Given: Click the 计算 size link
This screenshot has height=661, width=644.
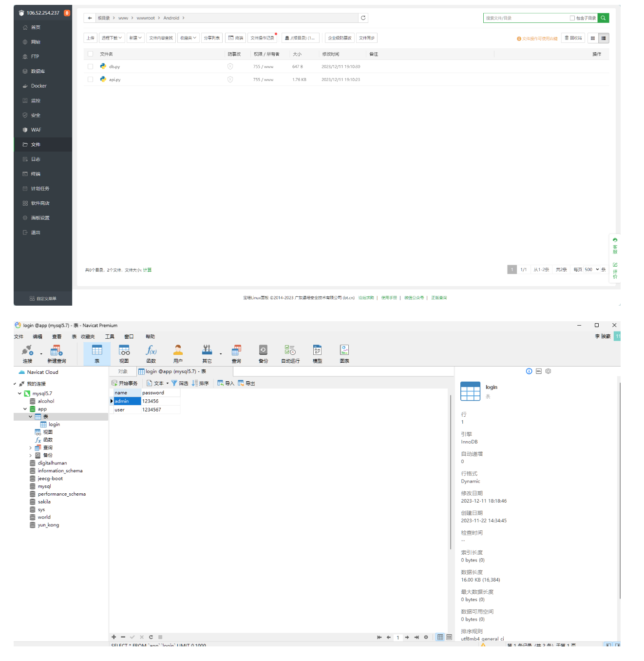Looking at the screenshot, I should tap(147, 270).
